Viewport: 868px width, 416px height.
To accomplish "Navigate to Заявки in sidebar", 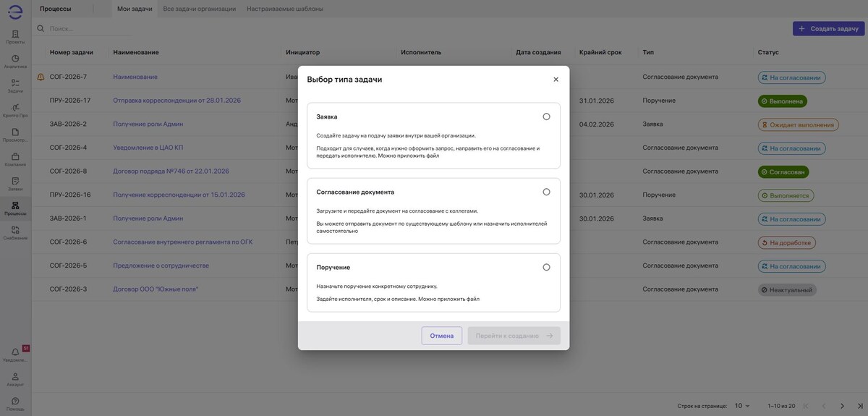I will [x=15, y=183].
